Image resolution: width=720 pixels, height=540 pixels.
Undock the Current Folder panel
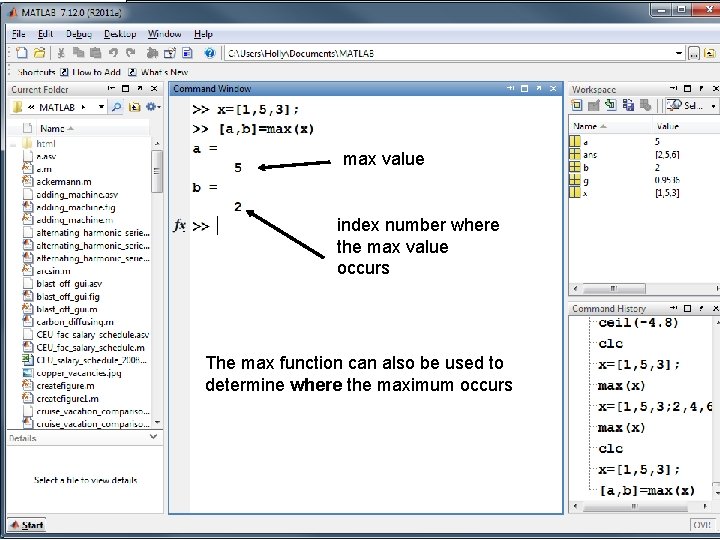pyautogui.click(x=140, y=88)
